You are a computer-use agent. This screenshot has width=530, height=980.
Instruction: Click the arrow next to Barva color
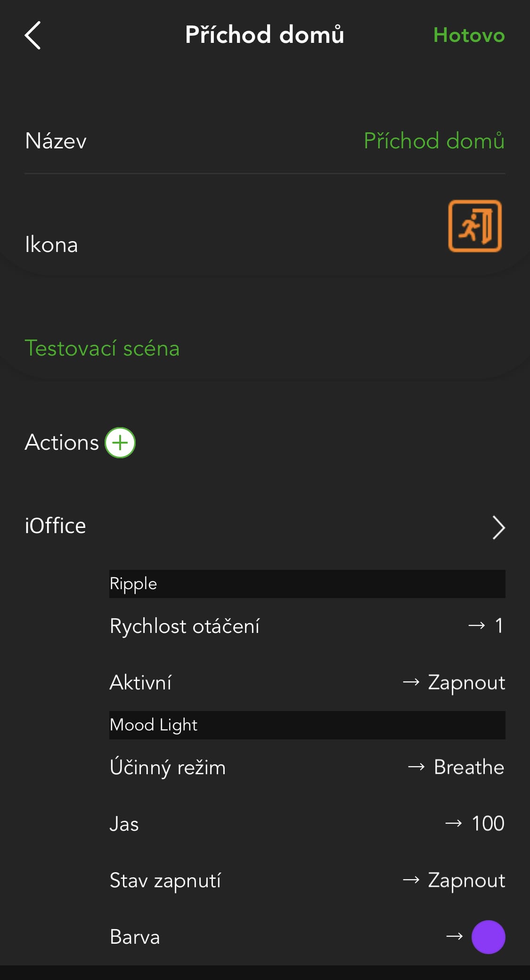454,937
